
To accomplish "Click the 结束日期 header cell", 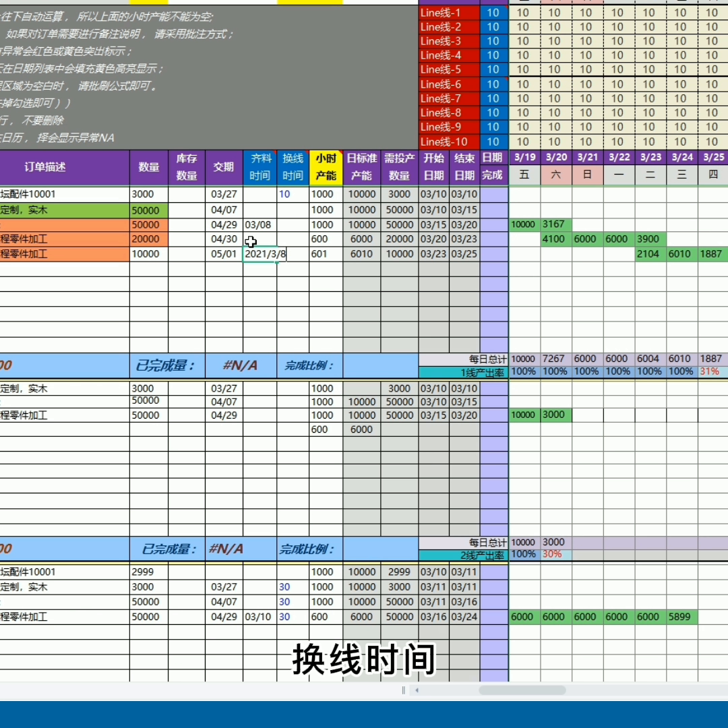I will pos(464,167).
